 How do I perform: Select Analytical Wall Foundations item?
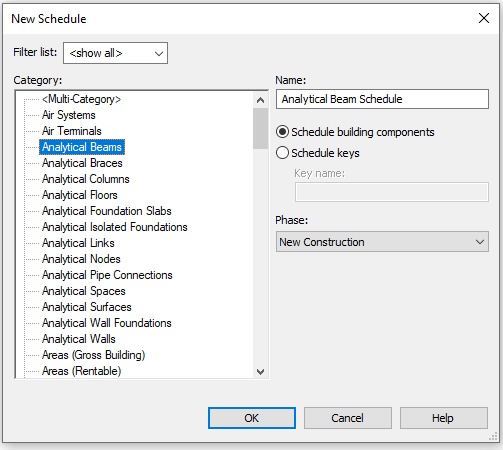click(x=107, y=323)
